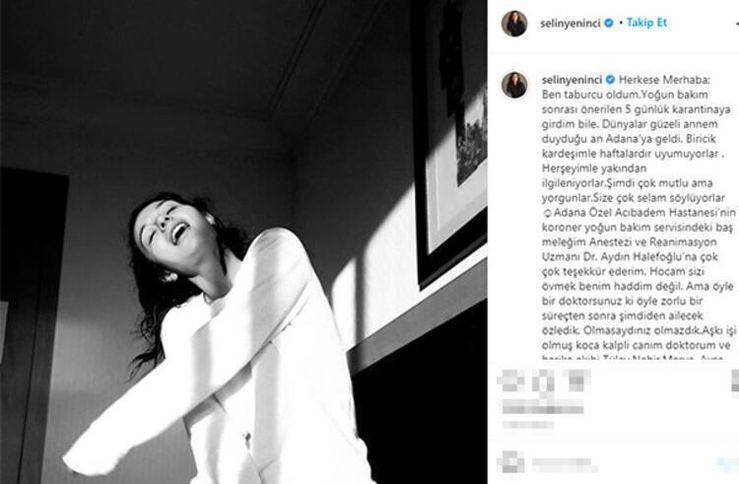Open the more options menu in the header
Viewport: 739px width, 484px height.
pos(735,23)
